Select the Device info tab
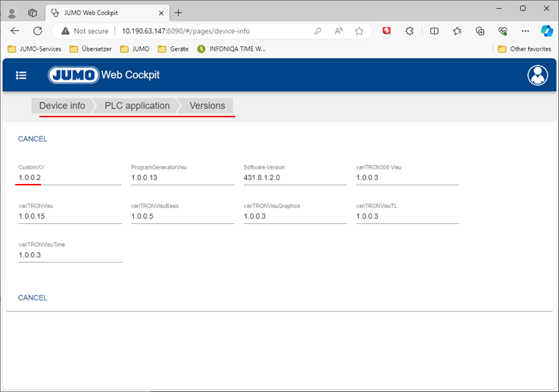The width and height of the screenshot is (559, 392). pyautogui.click(x=62, y=106)
